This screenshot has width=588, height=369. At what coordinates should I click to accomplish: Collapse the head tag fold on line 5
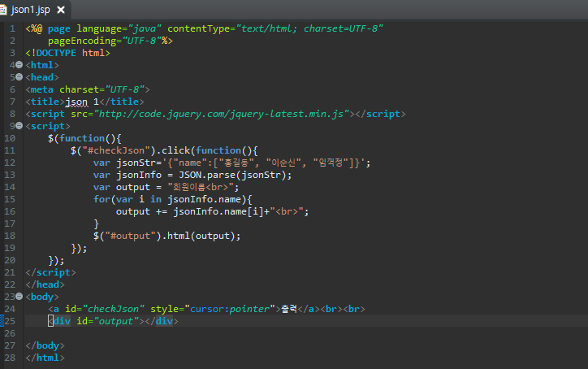[x=19, y=77]
